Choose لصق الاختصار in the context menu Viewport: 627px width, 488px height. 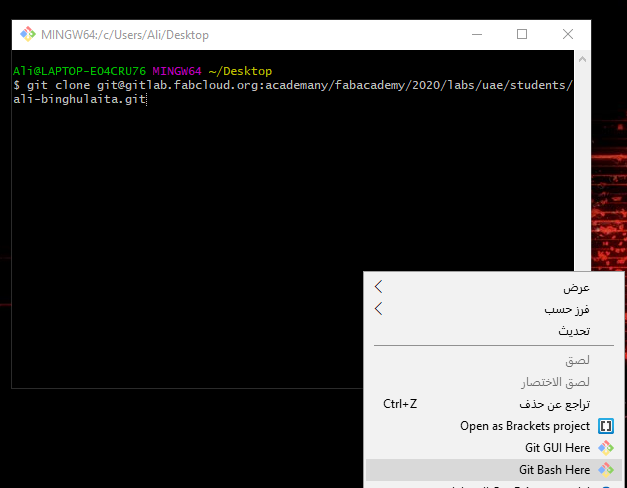[x=556, y=382]
